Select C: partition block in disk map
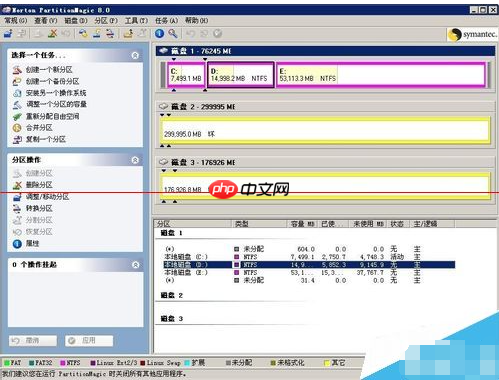 186,75
